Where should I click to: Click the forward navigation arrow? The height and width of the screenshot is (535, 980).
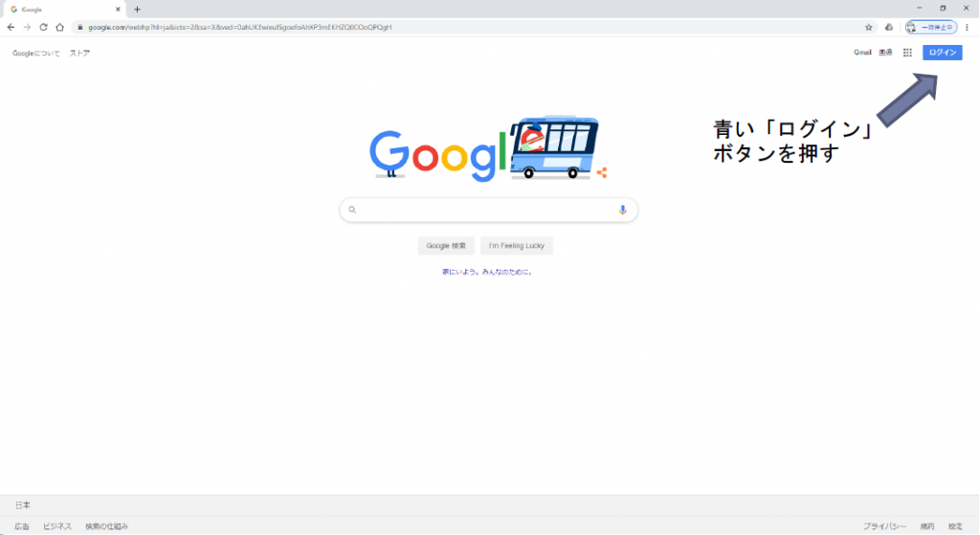pos(27,27)
